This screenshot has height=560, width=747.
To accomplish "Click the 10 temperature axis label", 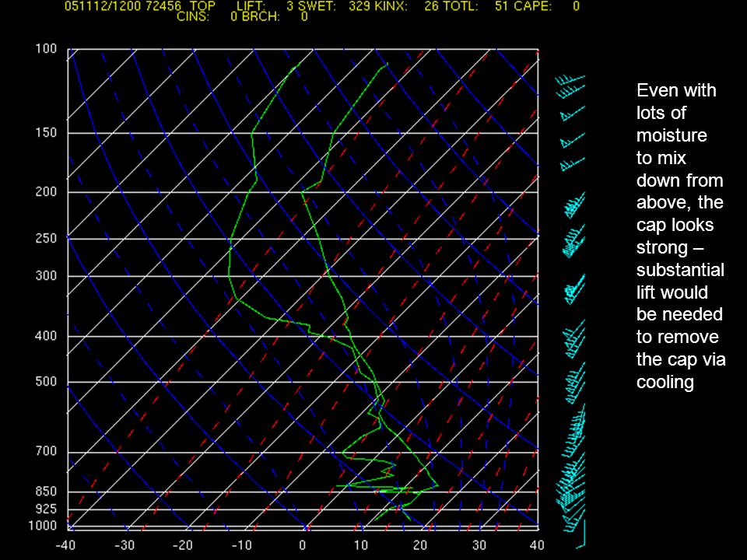I will 360,545.
